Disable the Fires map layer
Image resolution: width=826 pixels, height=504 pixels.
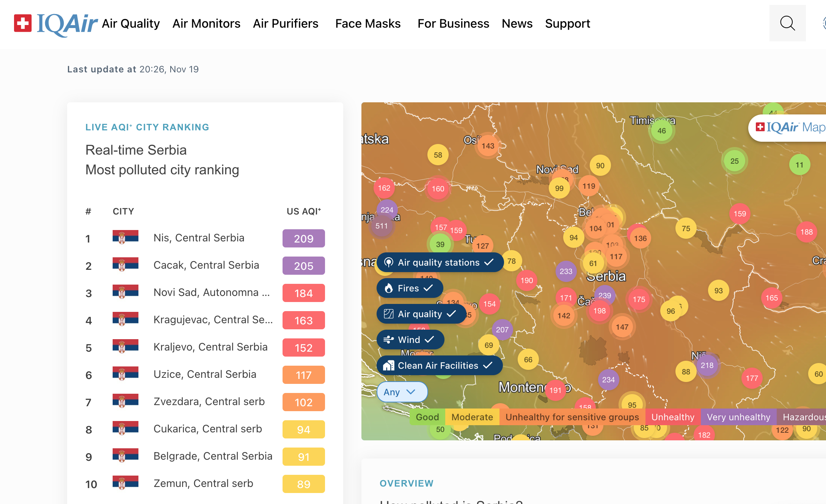click(410, 288)
